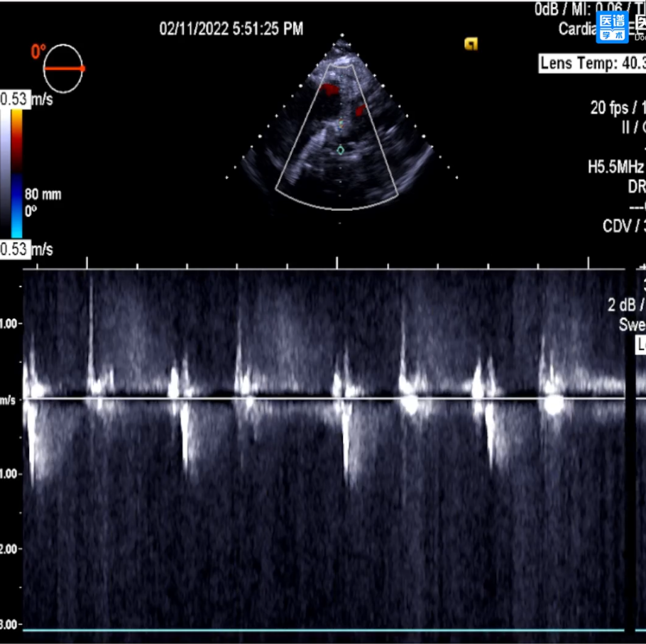The height and width of the screenshot is (644, 646).
Task: Click the CDV setting label
Action: pyautogui.click(x=623, y=226)
